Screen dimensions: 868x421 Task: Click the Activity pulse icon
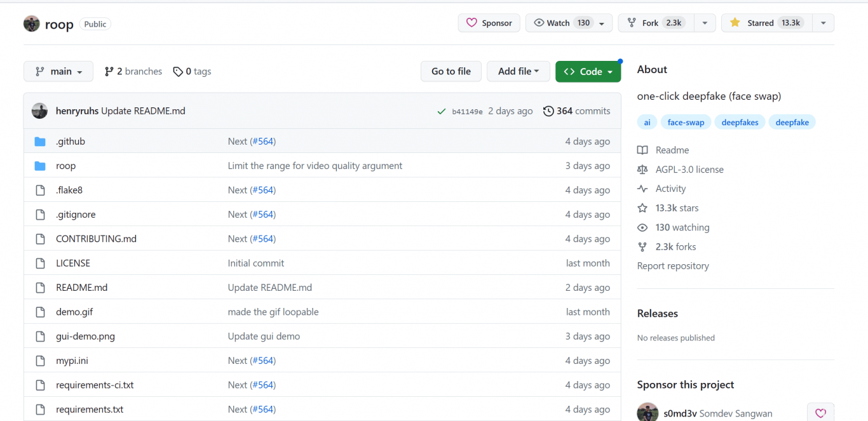tap(642, 189)
